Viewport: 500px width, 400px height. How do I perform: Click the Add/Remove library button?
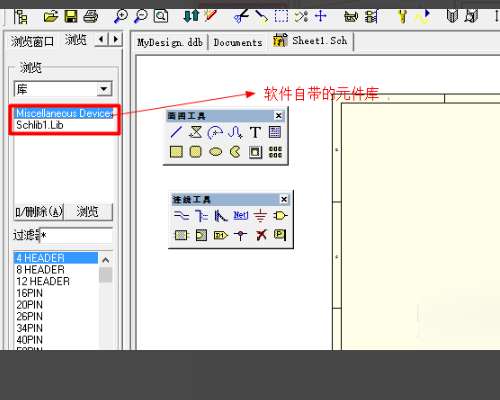point(39,212)
